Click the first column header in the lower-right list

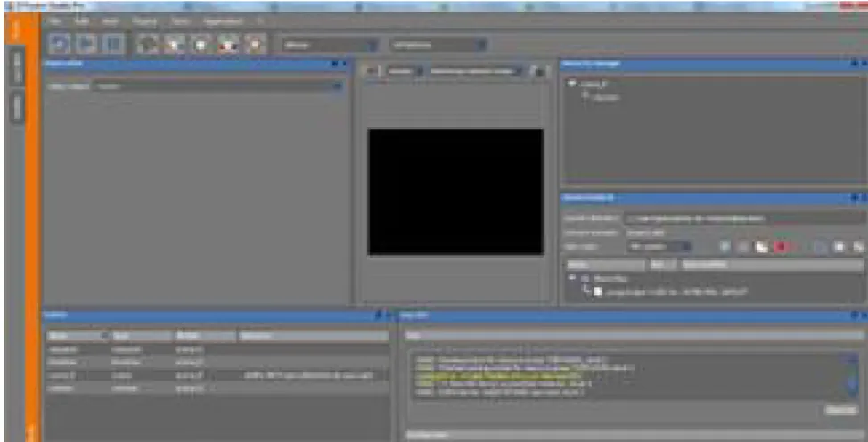pos(606,265)
